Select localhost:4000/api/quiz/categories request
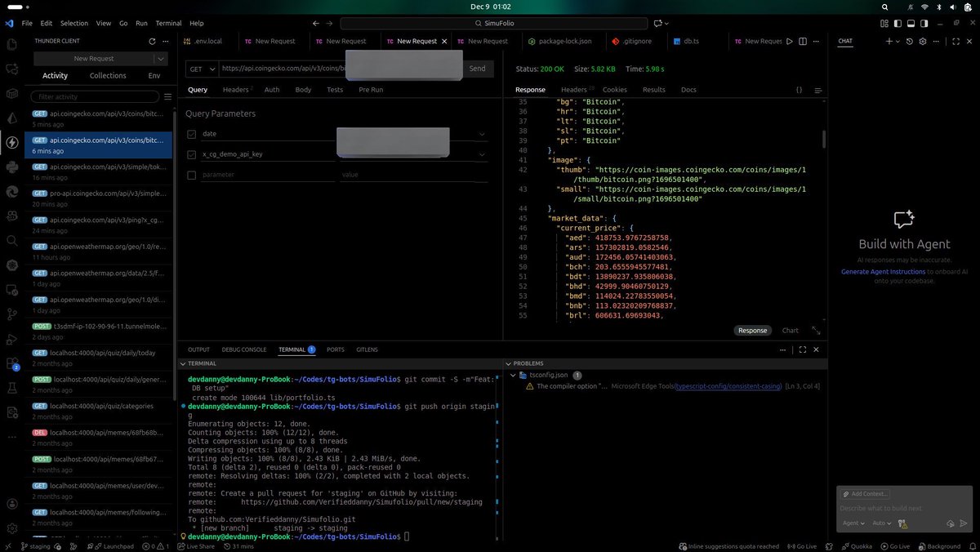Viewport: 980px width, 552px height. pyautogui.click(x=99, y=411)
